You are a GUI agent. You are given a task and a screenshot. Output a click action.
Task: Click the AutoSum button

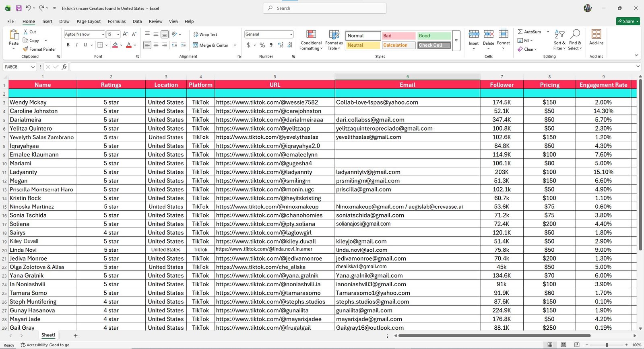[530, 32]
